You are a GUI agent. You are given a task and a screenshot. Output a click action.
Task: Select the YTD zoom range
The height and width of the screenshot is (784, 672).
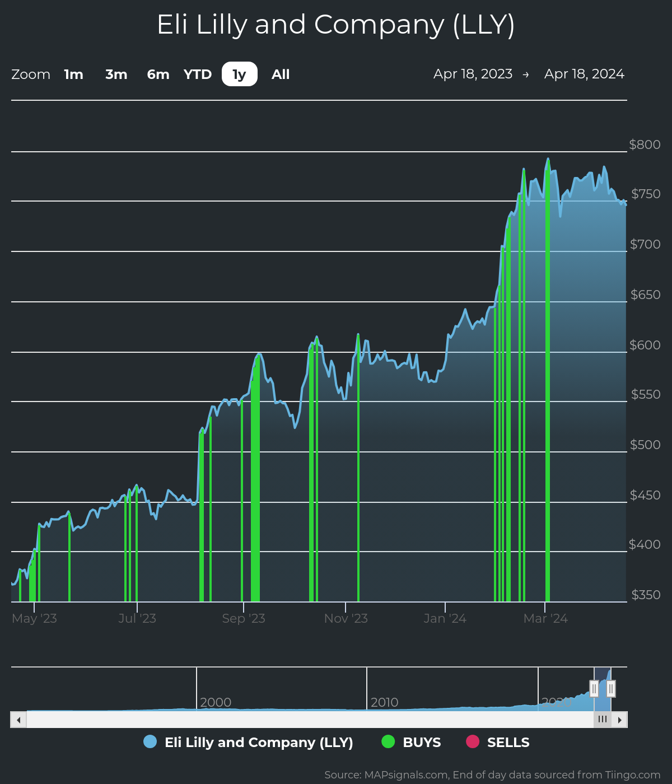[x=198, y=74]
